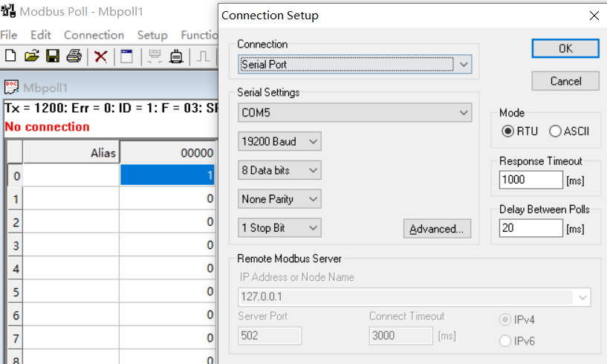Click row header 3
This screenshot has width=607, height=364.
point(16,245)
